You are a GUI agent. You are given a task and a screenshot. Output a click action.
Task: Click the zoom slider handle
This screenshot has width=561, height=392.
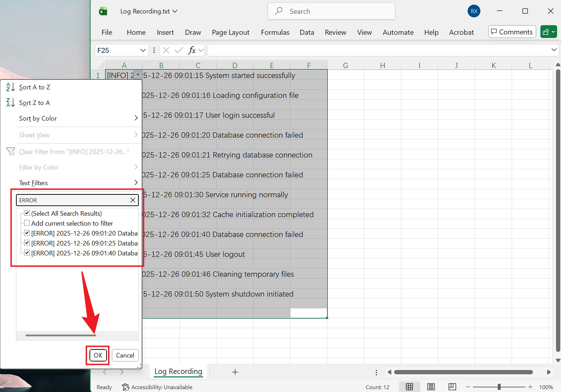click(499, 387)
